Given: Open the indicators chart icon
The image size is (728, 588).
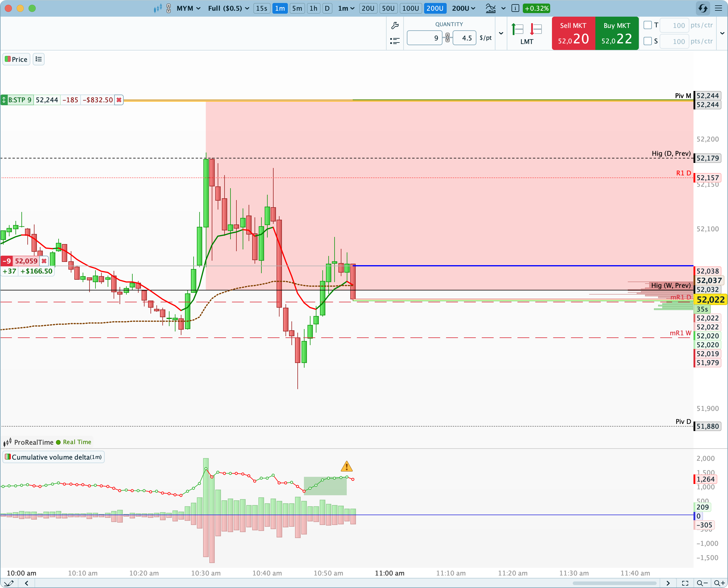Looking at the screenshot, I should coord(490,8).
